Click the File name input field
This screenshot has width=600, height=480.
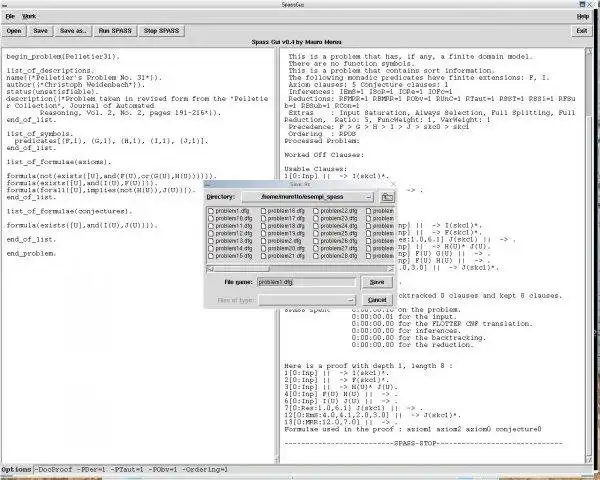[306, 282]
